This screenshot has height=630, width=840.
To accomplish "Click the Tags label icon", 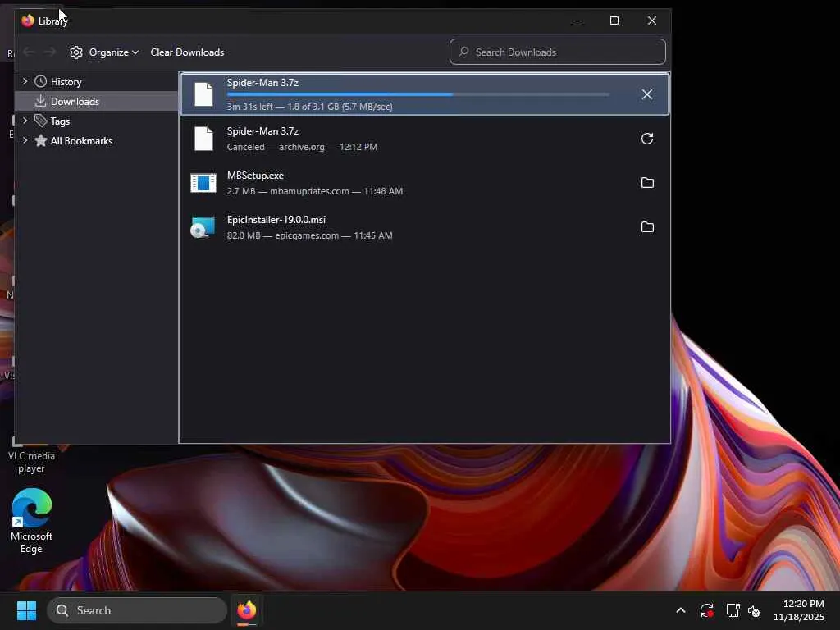I will tap(41, 121).
